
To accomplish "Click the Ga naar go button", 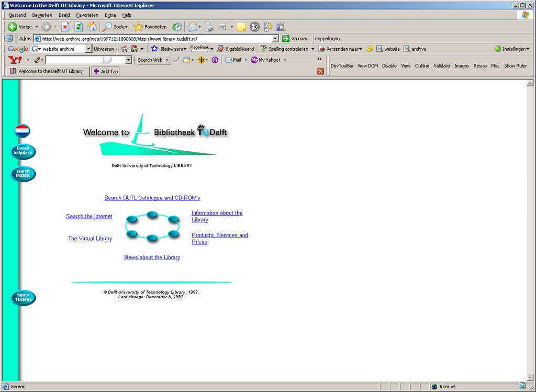I will point(295,39).
